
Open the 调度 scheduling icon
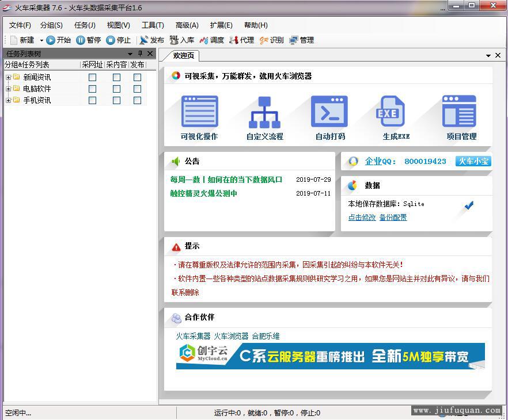tap(204, 40)
